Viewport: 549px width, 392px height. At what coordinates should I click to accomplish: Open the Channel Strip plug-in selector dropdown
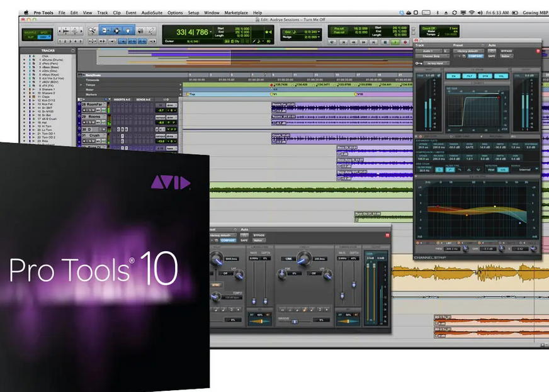tap(433, 56)
